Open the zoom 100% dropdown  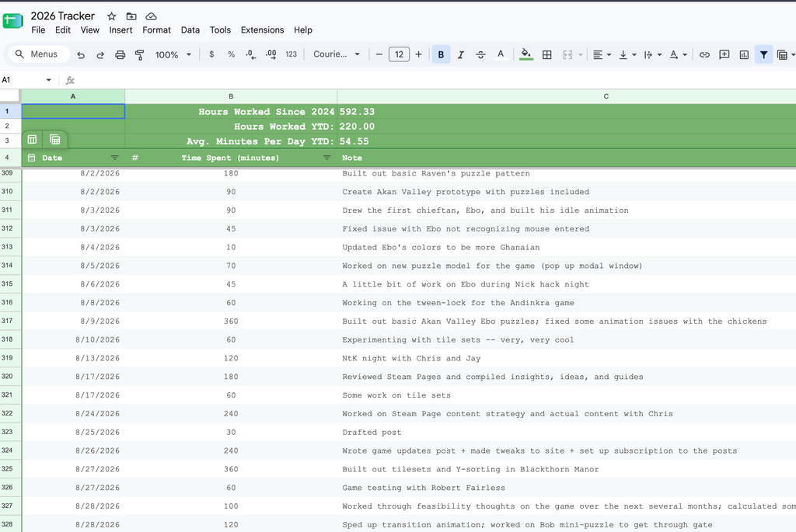tap(173, 55)
